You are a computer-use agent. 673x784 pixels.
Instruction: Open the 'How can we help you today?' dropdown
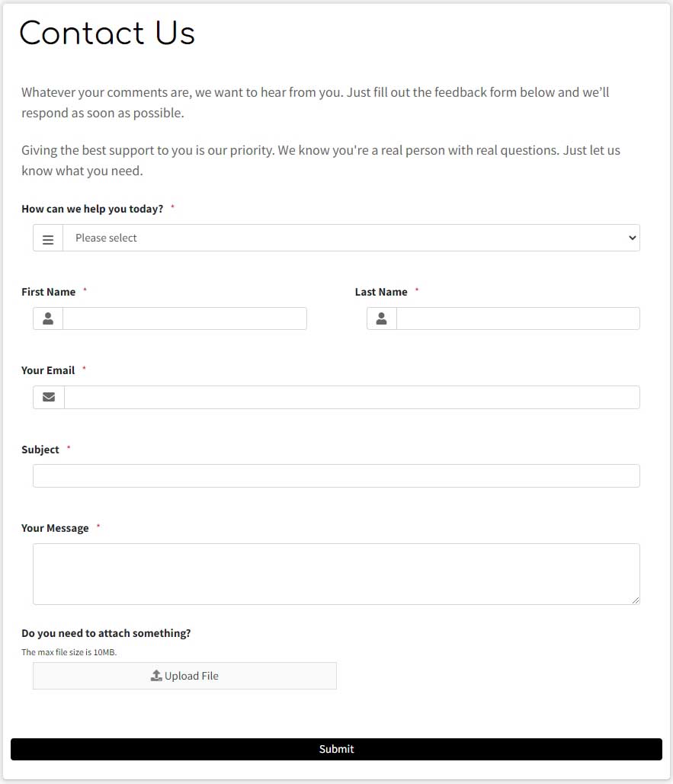[351, 238]
